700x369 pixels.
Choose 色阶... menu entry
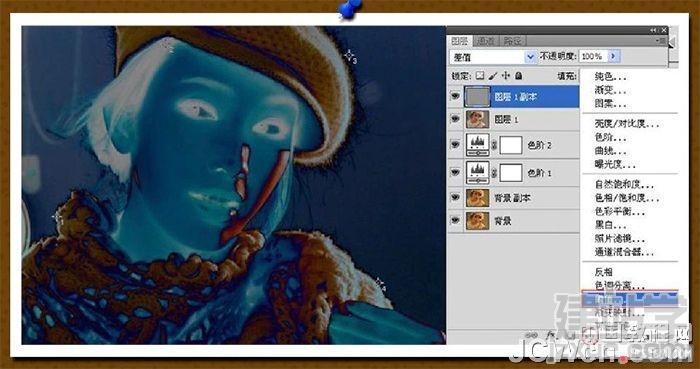pos(610,137)
